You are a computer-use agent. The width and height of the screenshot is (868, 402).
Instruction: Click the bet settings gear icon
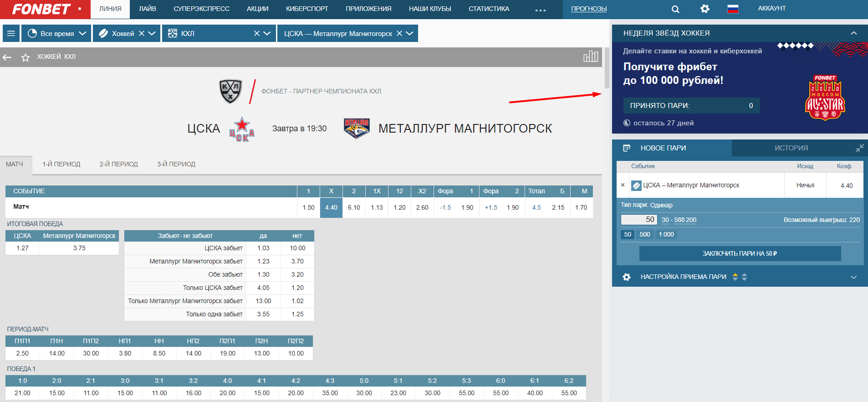pos(627,277)
